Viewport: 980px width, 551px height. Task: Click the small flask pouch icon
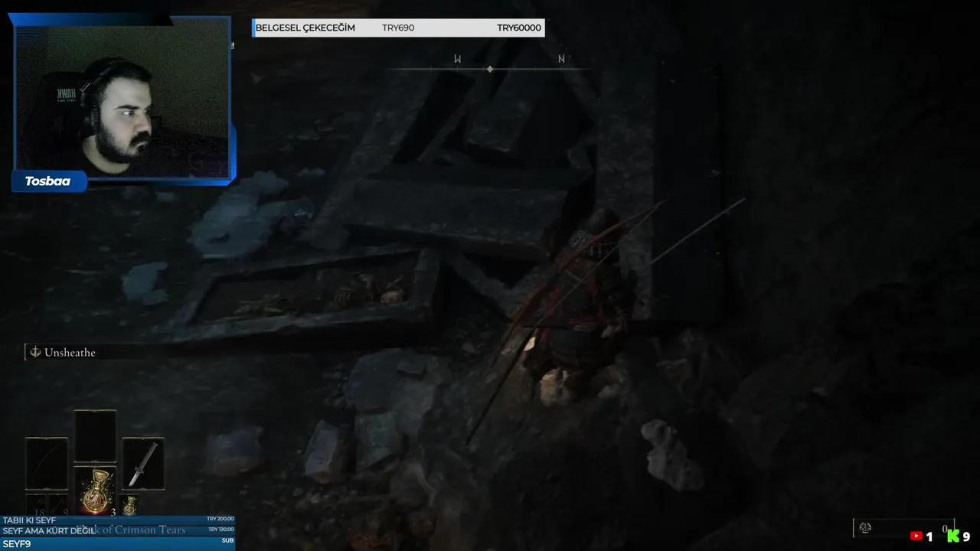click(129, 505)
